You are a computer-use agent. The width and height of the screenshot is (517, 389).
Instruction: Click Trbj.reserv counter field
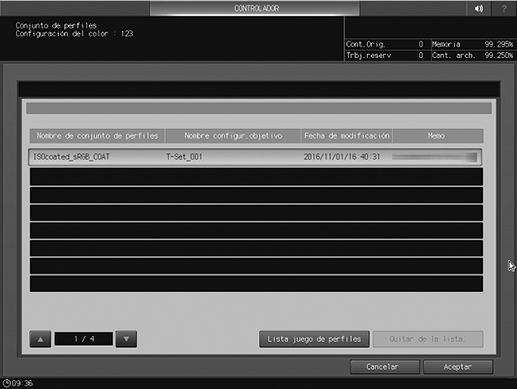[385, 56]
